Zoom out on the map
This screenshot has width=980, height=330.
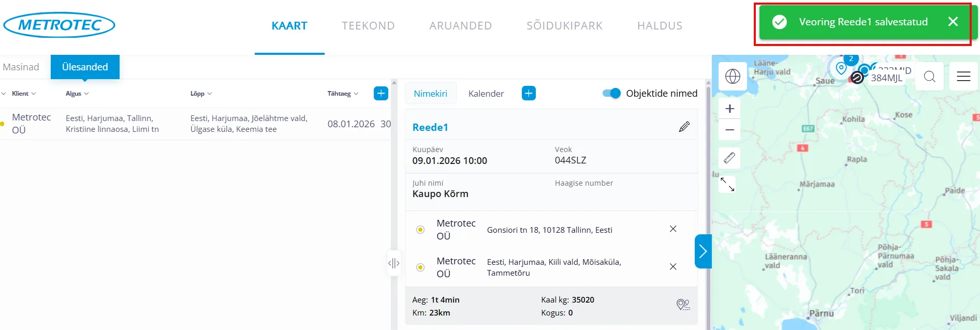pos(729,130)
